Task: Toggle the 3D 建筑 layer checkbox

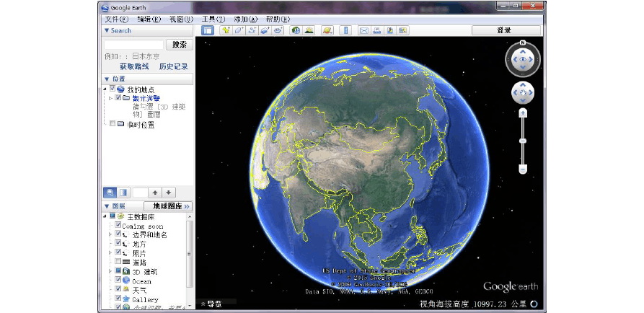Action: coord(118,270)
